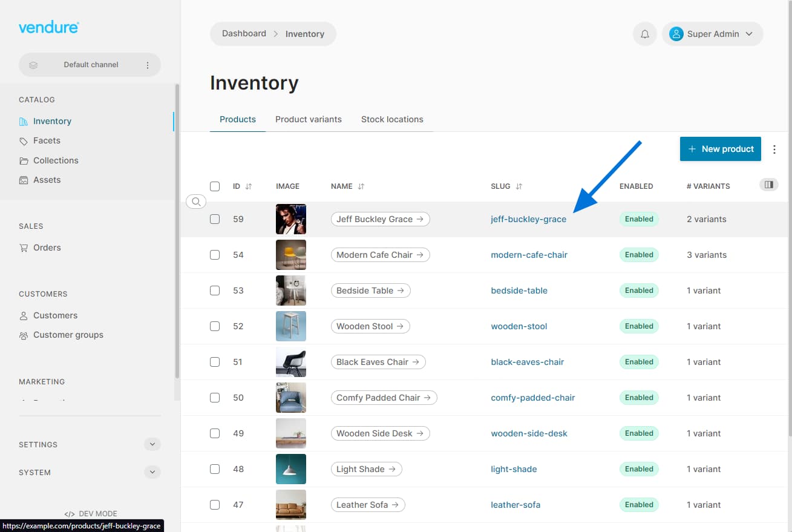Click the Collections folder icon
Image resolution: width=792 pixels, height=532 pixels.
(23, 160)
